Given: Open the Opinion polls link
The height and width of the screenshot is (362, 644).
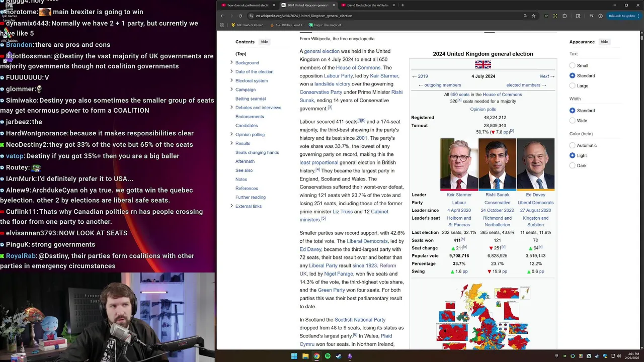Looking at the screenshot, I should pyautogui.click(x=483, y=109).
